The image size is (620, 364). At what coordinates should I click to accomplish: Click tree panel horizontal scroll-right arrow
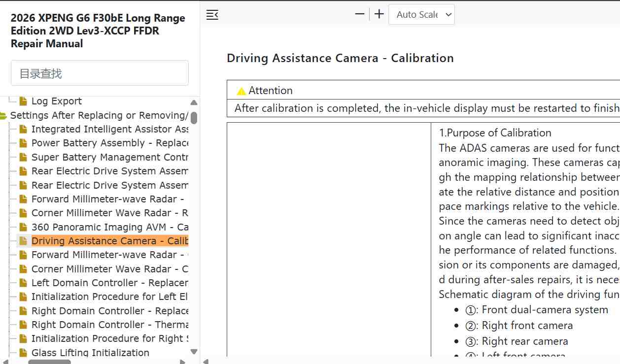point(183,362)
